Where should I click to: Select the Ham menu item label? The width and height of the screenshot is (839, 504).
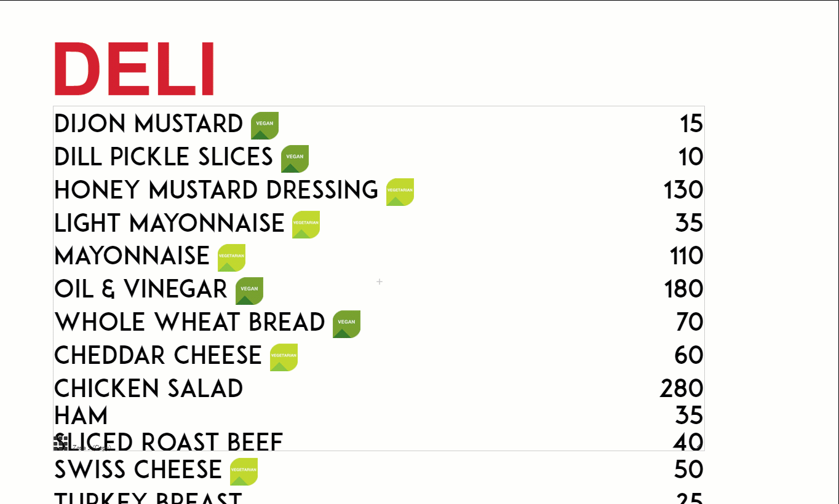tap(81, 415)
